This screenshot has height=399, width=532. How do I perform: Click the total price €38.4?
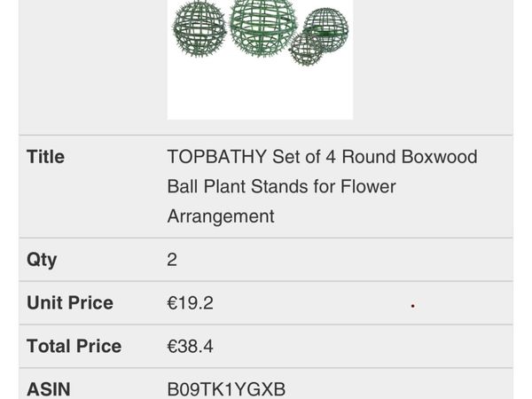coord(190,347)
